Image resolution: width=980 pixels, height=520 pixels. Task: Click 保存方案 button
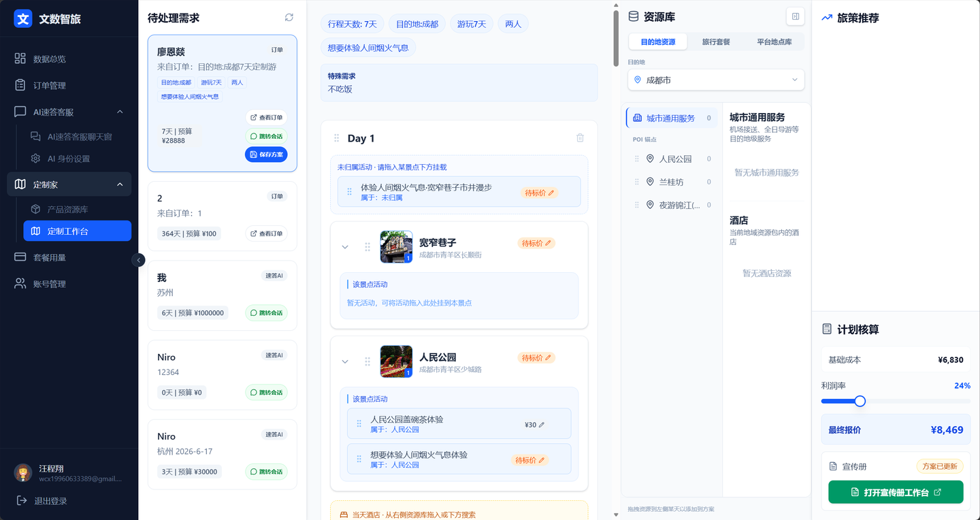(266, 155)
